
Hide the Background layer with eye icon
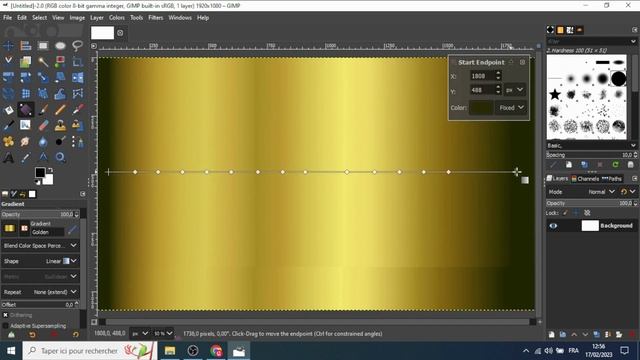coord(553,226)
